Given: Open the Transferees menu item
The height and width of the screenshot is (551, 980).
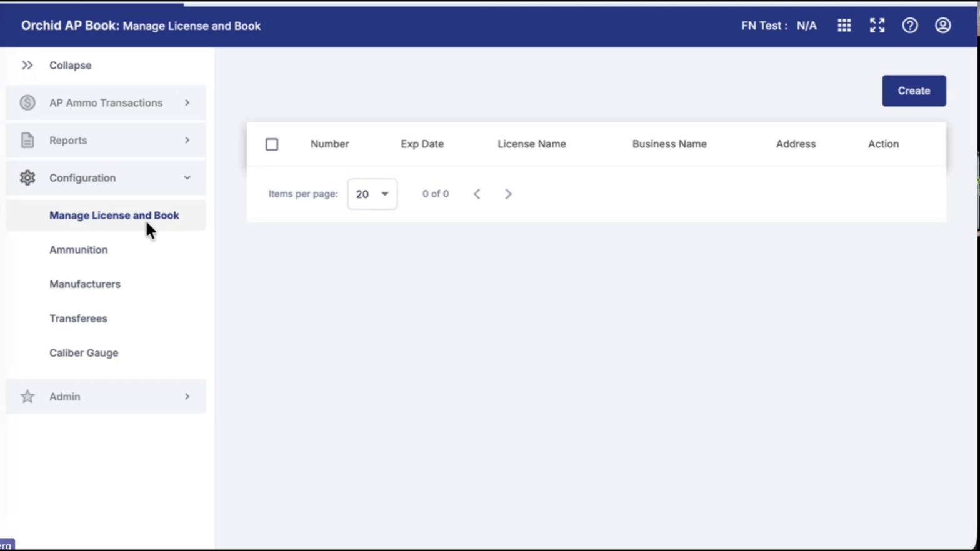Looking at the screenshot, I should click(x=78, y=319).
